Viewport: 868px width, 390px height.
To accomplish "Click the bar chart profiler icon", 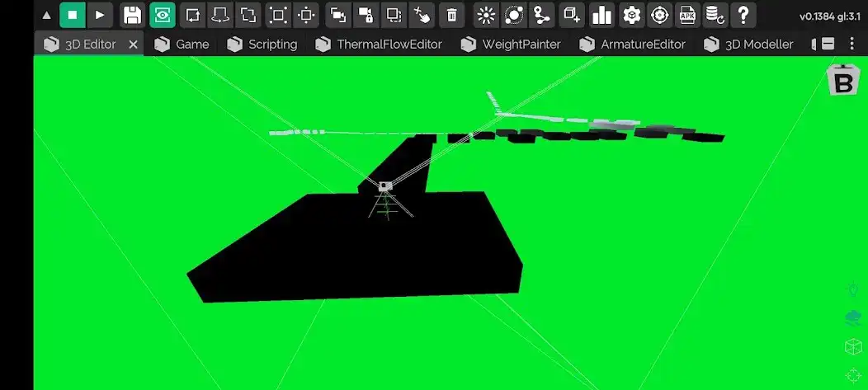I will click(602, 15).
